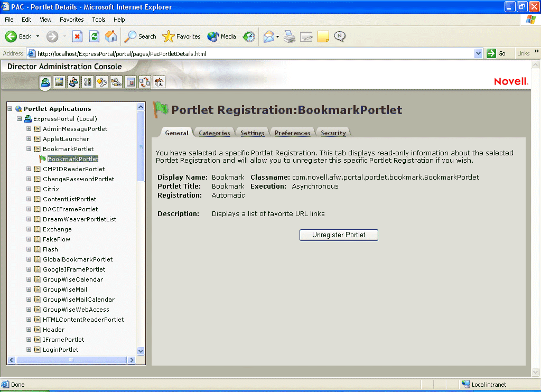Click the Print icon in the browser toolbar

coord(289,36)
